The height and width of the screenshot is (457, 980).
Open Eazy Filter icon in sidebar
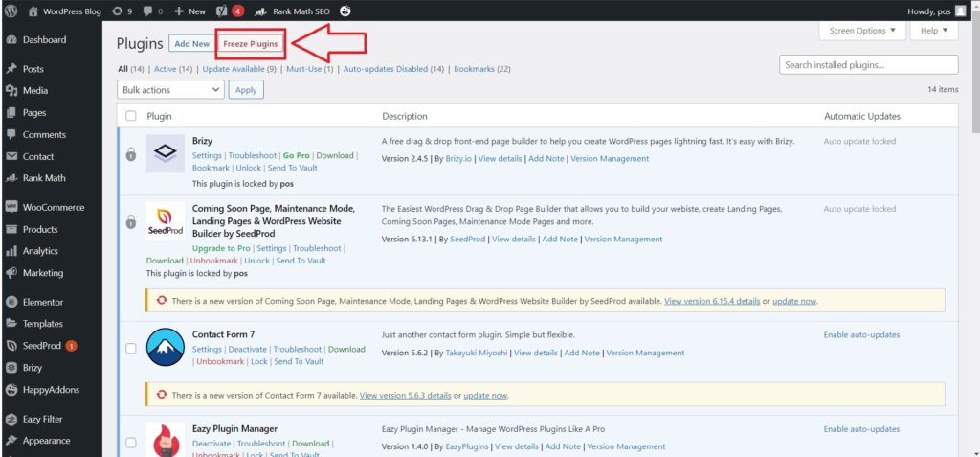(x=11, y=419)
